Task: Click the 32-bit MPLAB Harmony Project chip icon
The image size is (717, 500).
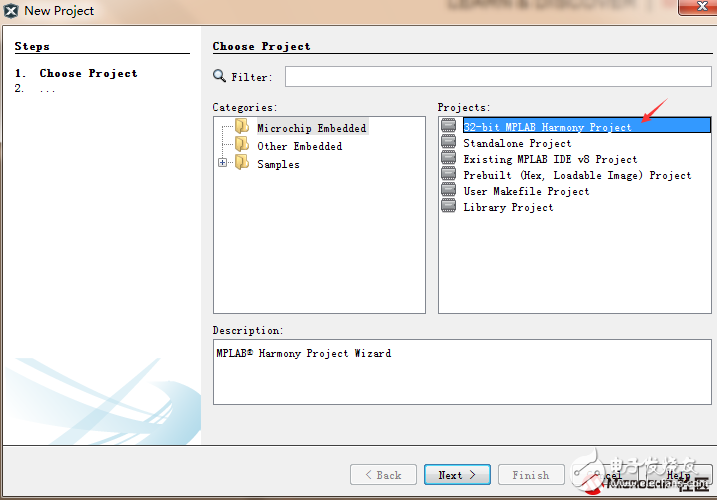Action: pos(449,125)
